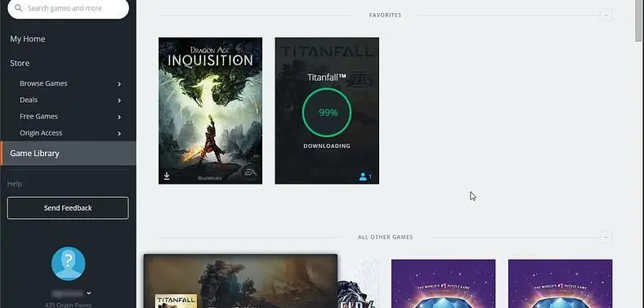Screen dimensions: 644x308
Task: Open the Titanfall hover card in All Other Games
Action: tap(240, 281)
